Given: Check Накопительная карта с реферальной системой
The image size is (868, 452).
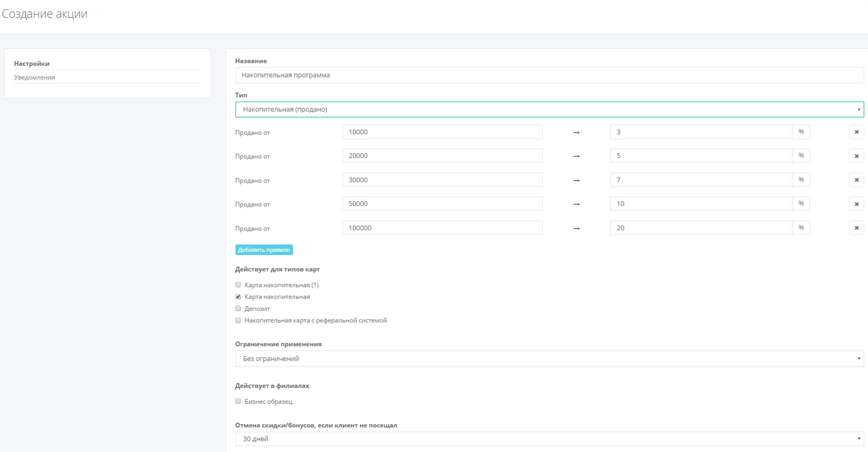Looking at the screenshot, I should [x=238, y=321].
